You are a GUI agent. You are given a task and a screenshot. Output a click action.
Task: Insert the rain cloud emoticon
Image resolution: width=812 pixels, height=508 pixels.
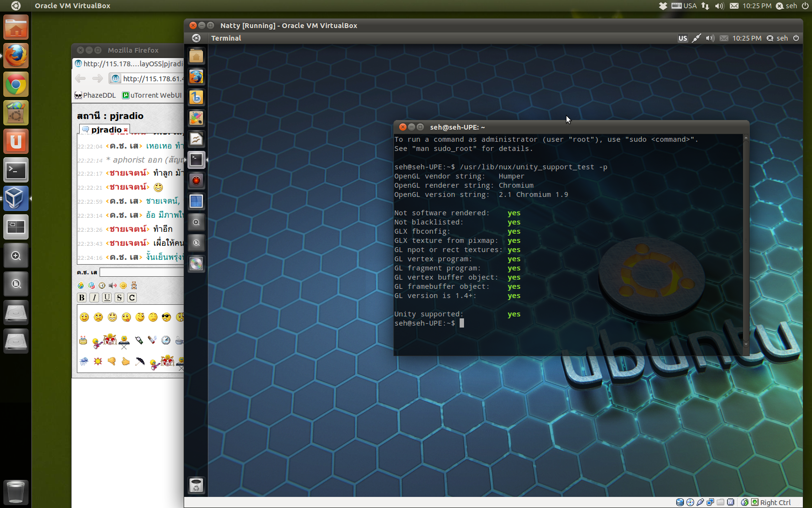pyautogui.click(x=84, y=361)
